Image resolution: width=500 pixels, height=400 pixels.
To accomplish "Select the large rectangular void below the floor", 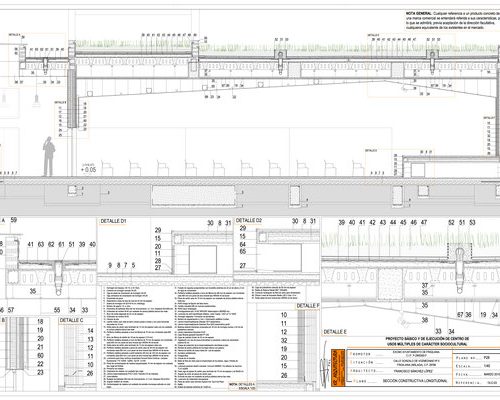I will pos(193,196).
